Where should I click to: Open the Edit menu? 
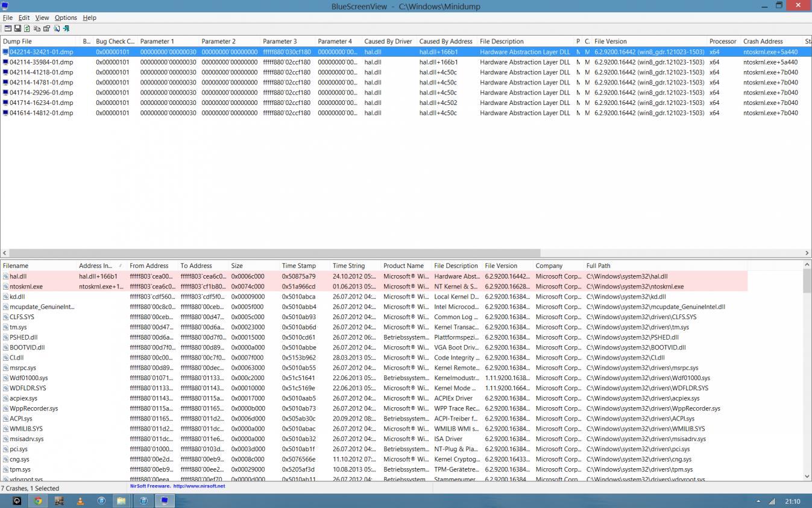pyautogui.click(x=24, y=17)
